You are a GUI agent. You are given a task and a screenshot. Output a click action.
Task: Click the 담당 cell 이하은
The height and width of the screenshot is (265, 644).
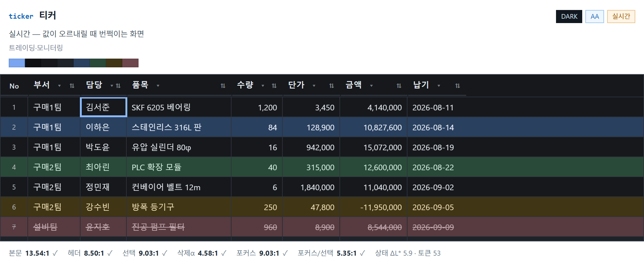[x=104, y=127]
